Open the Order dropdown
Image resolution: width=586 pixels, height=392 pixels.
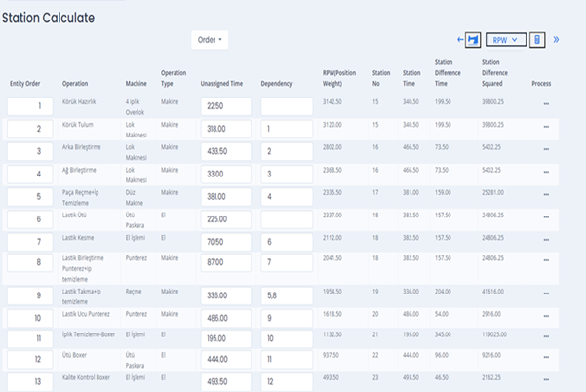pyautogui.click(x=211, y=40)
